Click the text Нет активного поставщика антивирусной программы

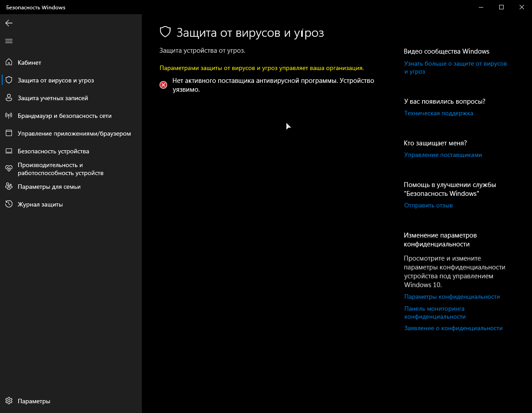(274, 85)
